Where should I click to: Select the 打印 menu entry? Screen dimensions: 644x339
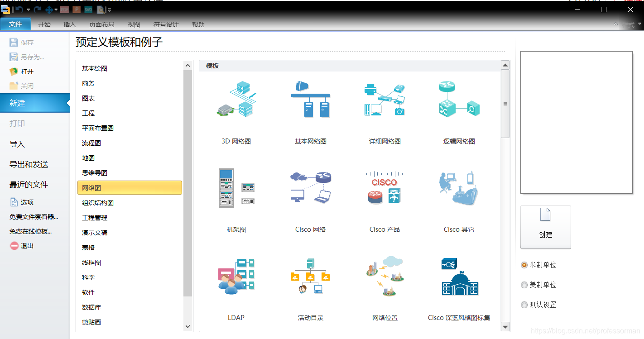point(17,124)
